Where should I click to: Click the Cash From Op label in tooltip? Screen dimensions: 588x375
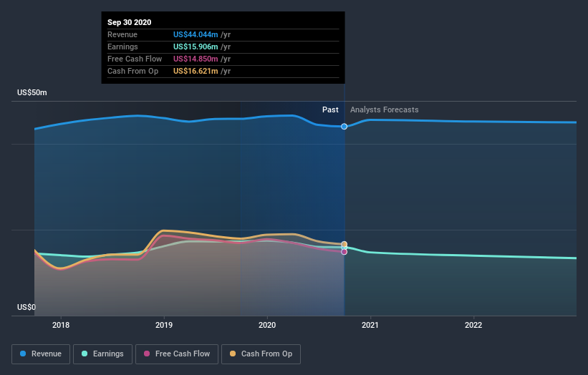[x=132, y=71]
